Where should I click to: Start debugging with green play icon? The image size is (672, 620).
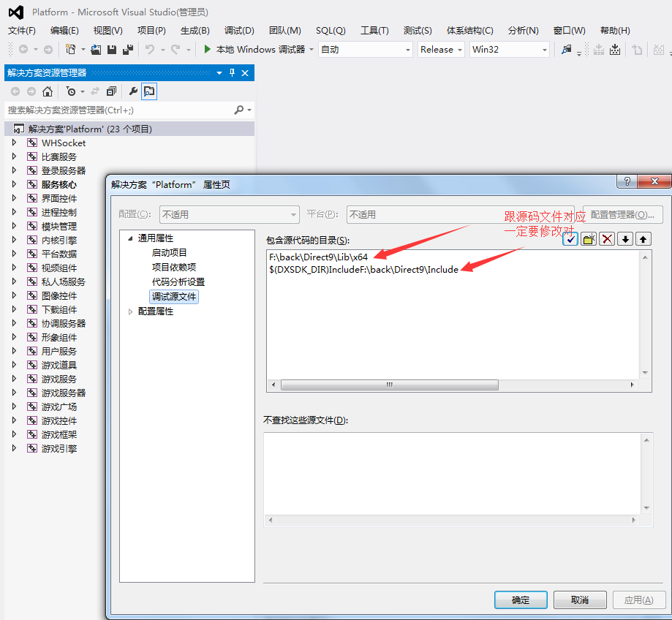(x=208, y=50)
